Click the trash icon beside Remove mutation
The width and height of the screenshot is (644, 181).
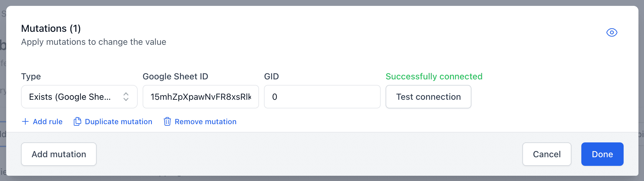tap(167, 121)
